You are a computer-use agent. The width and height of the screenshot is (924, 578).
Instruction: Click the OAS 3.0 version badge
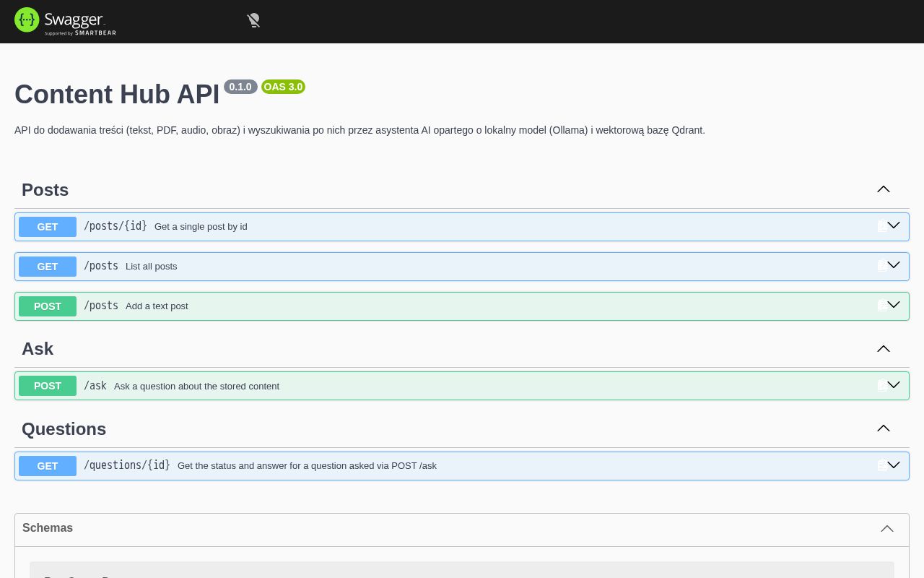(x=283, y=87)
